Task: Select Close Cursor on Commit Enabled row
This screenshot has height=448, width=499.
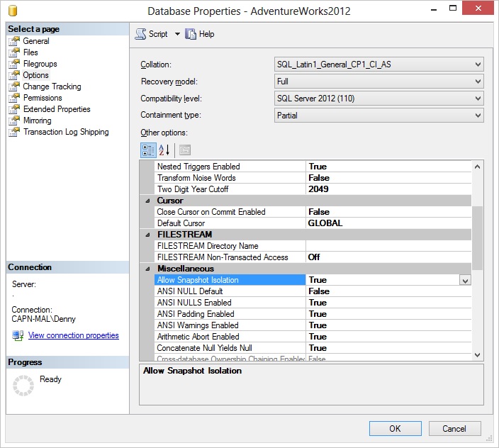Action: point(313,212)
